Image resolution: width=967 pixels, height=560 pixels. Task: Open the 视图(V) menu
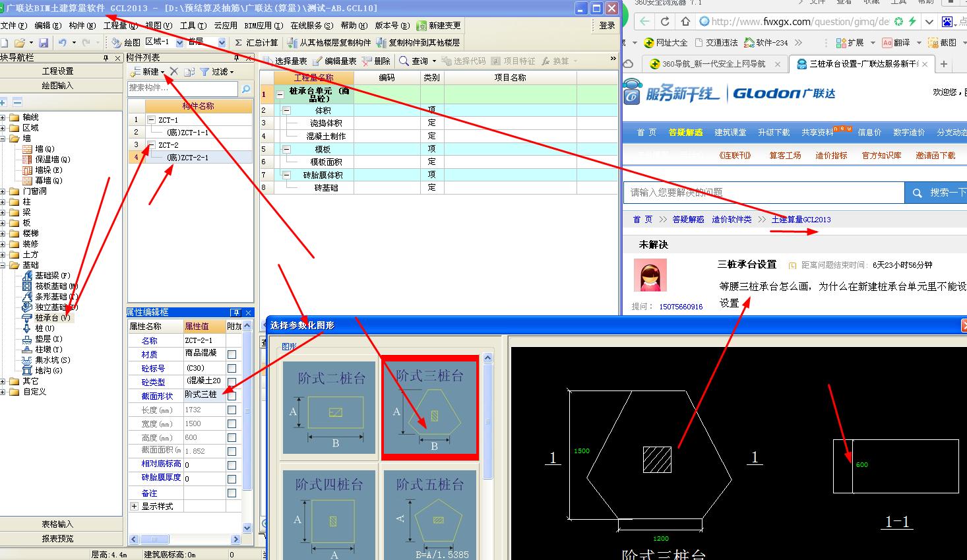159,26
